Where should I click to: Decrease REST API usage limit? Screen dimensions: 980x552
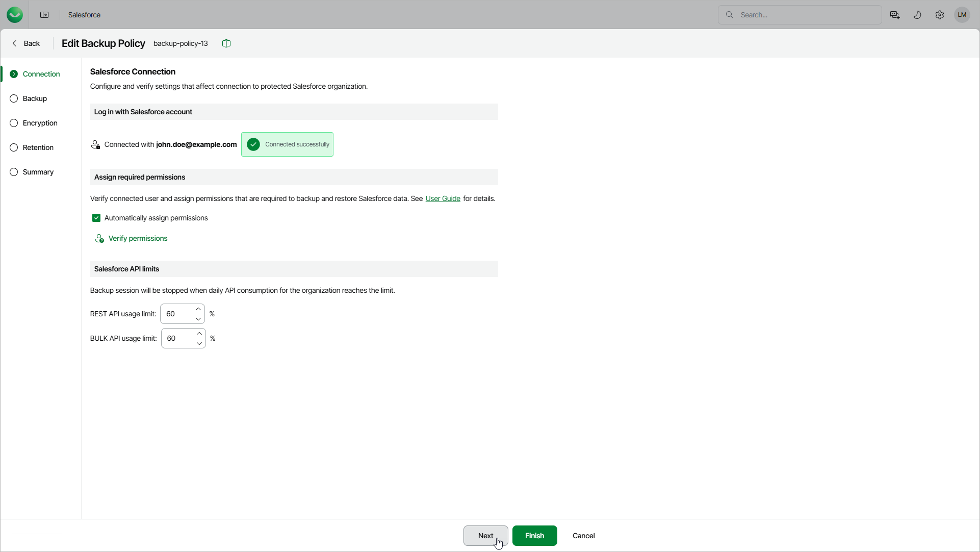pyautogui.click(x=198, y=319)
